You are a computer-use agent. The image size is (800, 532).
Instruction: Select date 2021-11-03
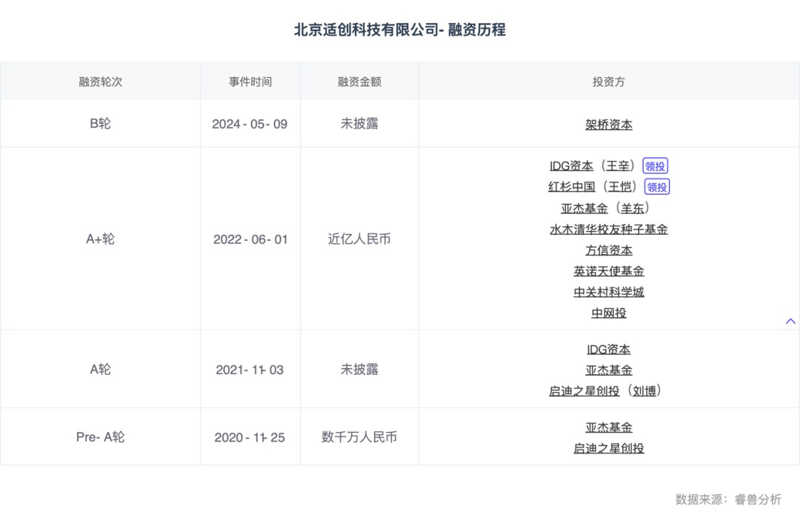[250, 370]
